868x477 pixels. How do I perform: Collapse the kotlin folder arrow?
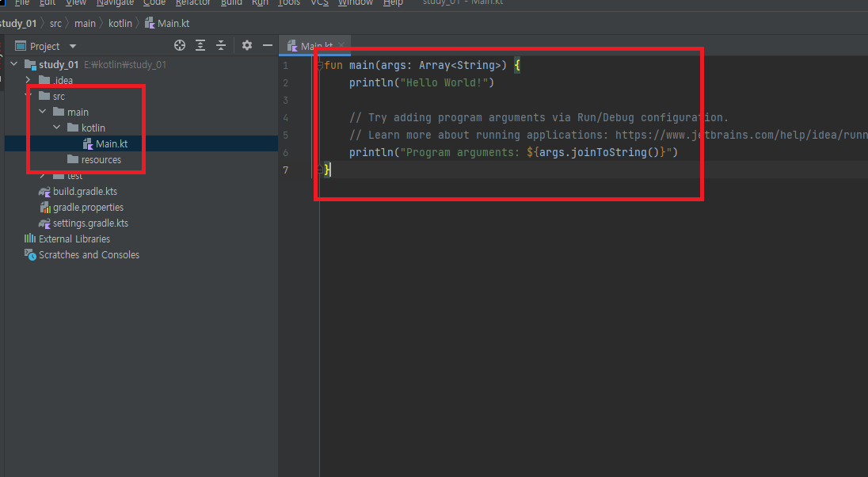point(57,128)
